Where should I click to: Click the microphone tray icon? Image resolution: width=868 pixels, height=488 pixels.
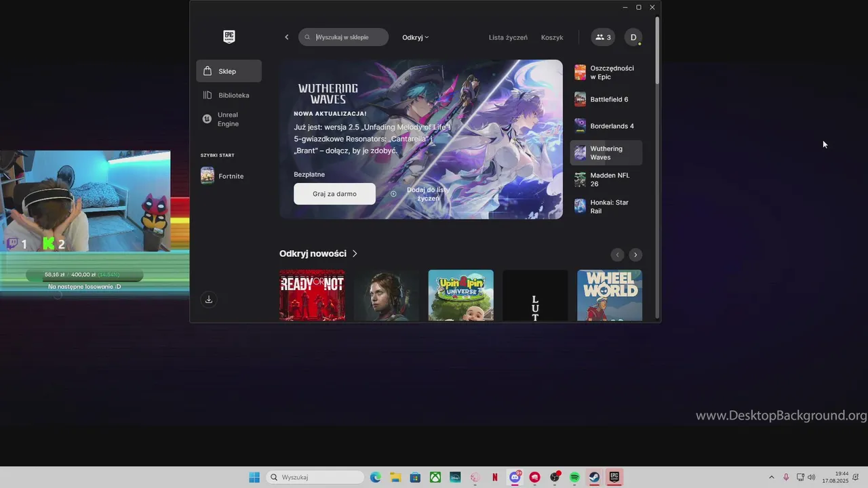(x=786, y=477)
